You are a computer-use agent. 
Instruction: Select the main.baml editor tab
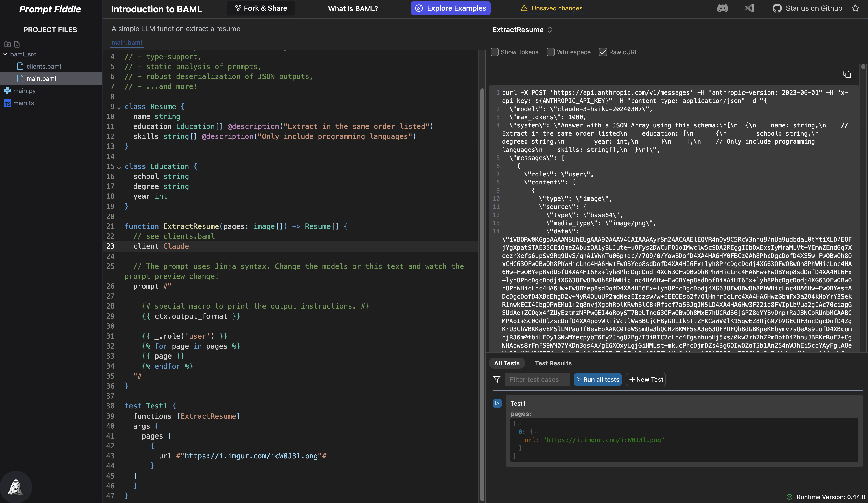coord(127,42)
